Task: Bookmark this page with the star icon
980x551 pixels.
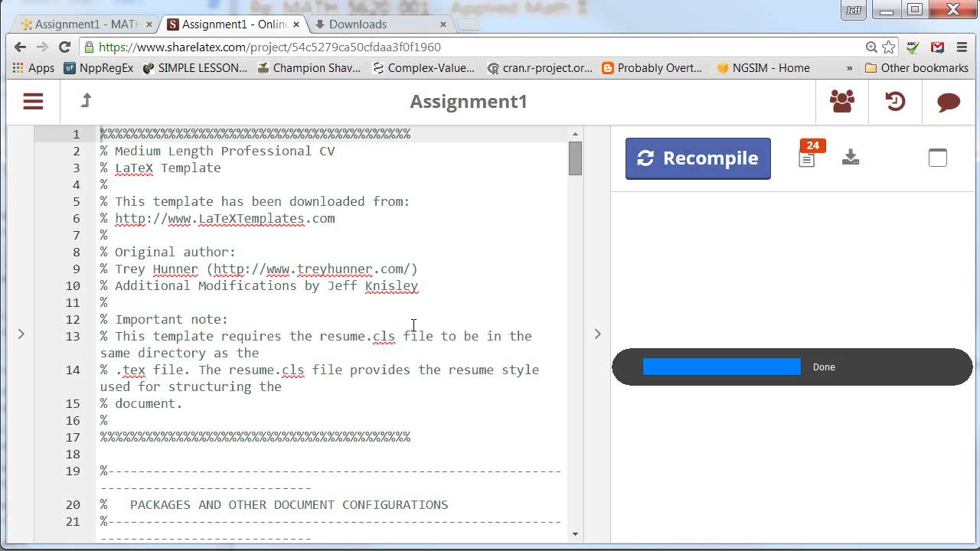Action: [889, 47]
